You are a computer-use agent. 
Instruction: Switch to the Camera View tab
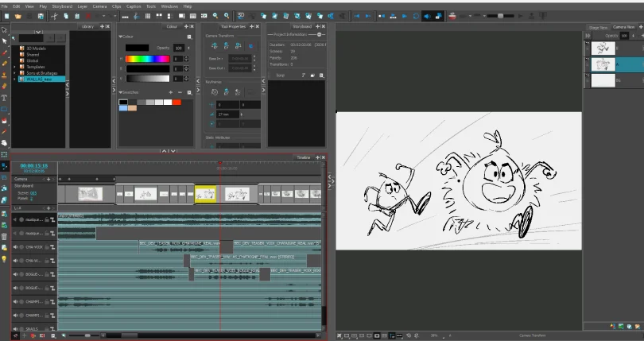click(624, 27)
